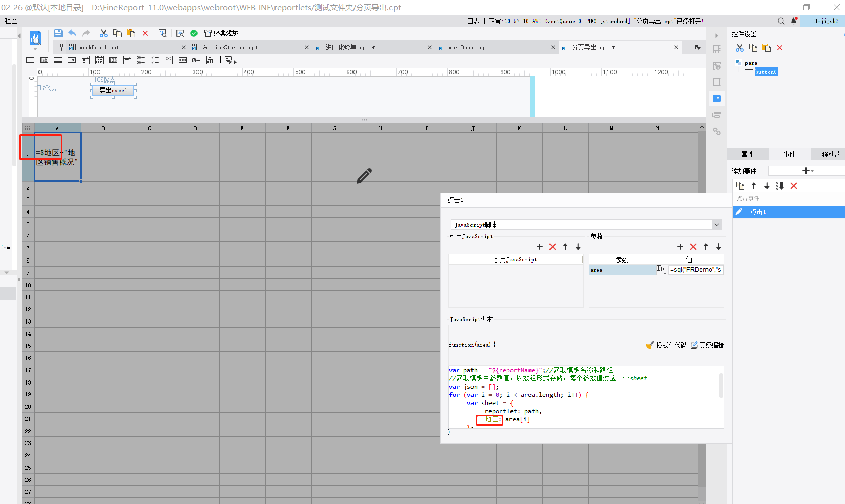The image size is (845, 504).
Task: Open 高级编辑 advanced editor
Action: tap(707, 345)
